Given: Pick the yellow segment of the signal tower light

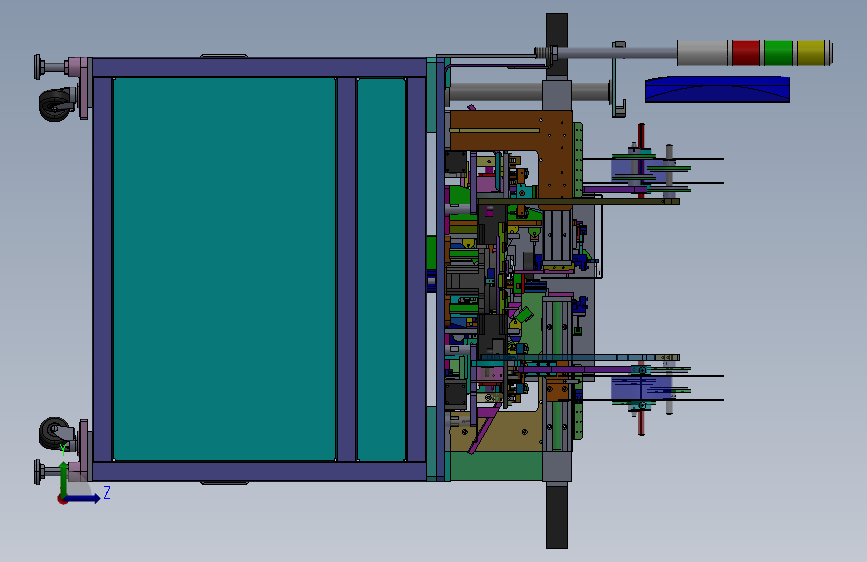Looking at the screenshot, I should pyautogui.click(x=811, y=53).
